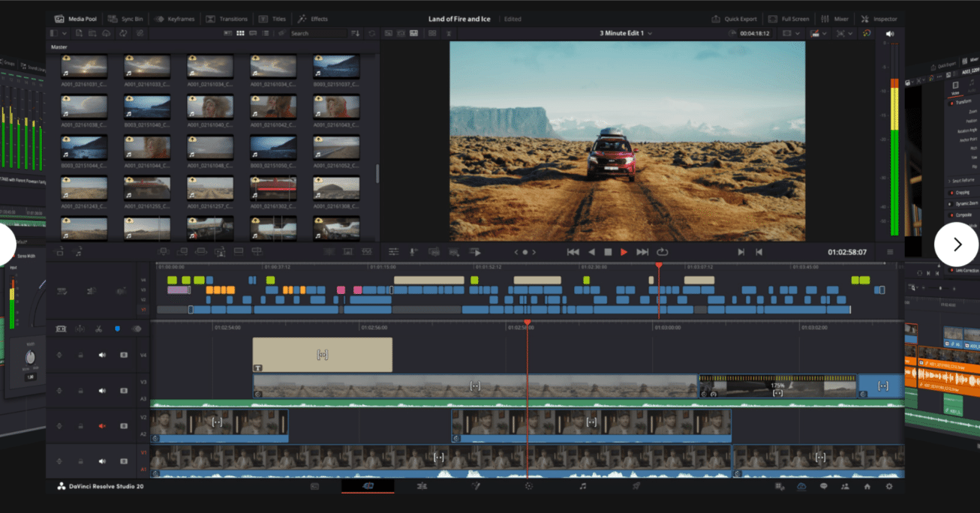The image size is (980, 513).
Task: Open the viewer zoom dropdown
Action: pos(798,33)
